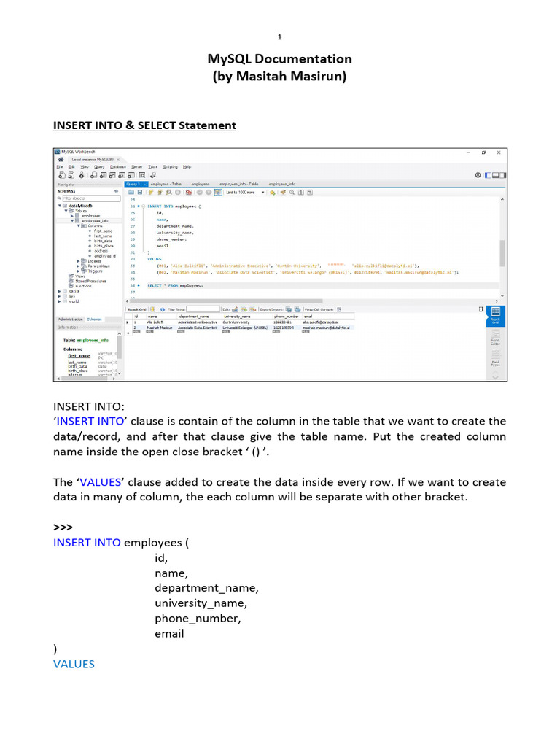Select the Stored Procedures node
Image resolution: width=560 pixels, height=747 pixels.
coord(90,281)
